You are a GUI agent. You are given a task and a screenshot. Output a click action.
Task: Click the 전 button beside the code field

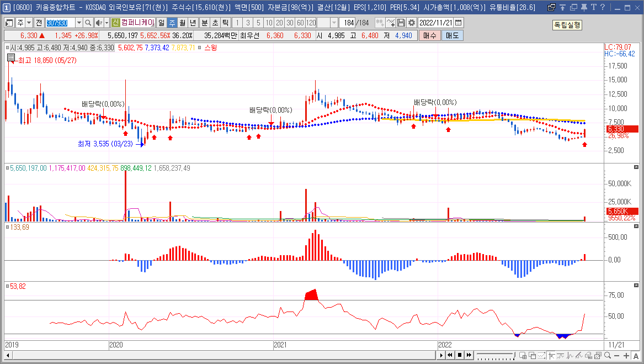point(39,23)
